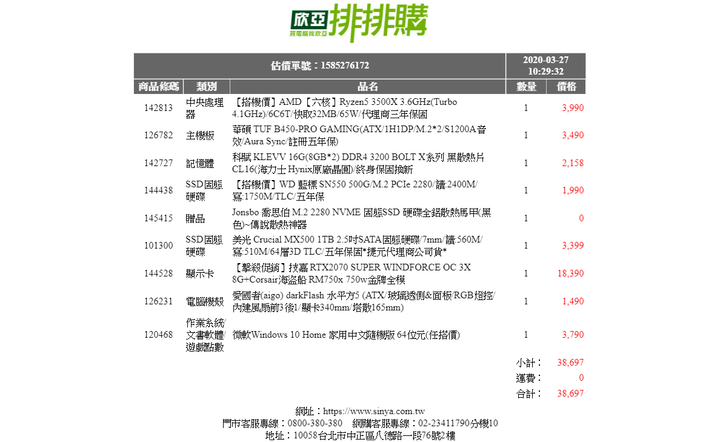This screenshot has height=442, width=720.
Task: Click the 顯示卡 category cell
Action: point(200,274)
